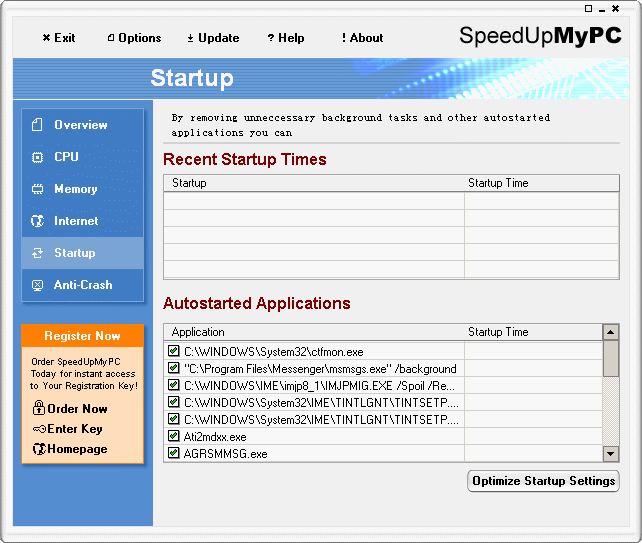Maximize the SpeedUpMyPC window

[x=588, y=8]
